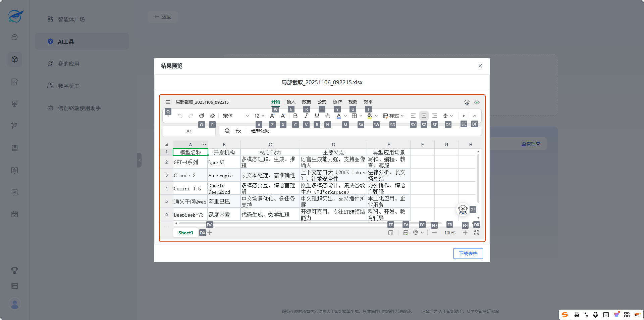Decrease font size with the A- icon
The height and width of the screenshot is (320, 644).
283,116
